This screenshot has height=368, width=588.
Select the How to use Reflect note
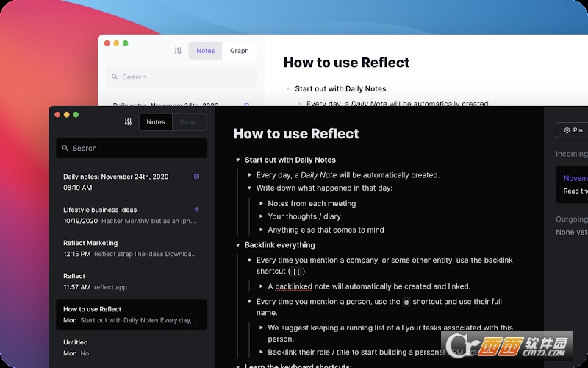(132, 314)
